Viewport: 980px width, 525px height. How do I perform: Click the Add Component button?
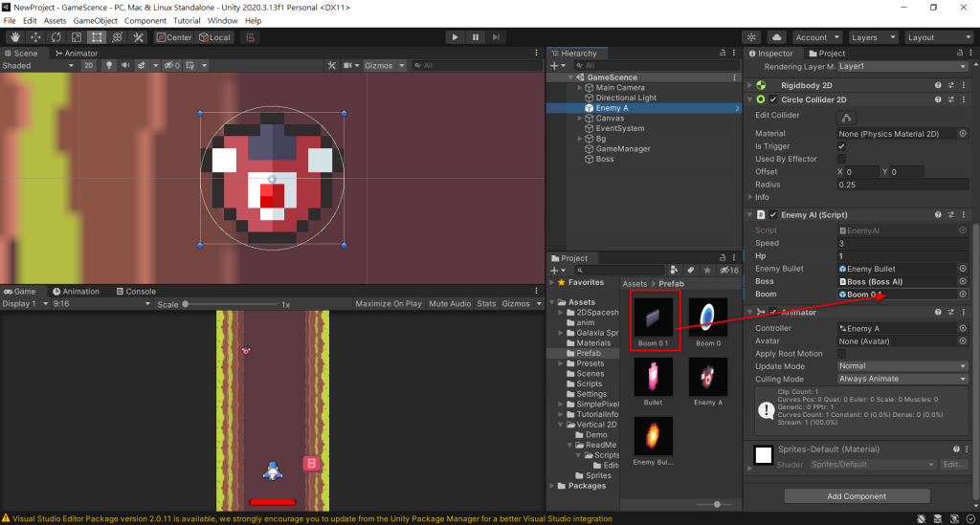click(x=857, y=495)
